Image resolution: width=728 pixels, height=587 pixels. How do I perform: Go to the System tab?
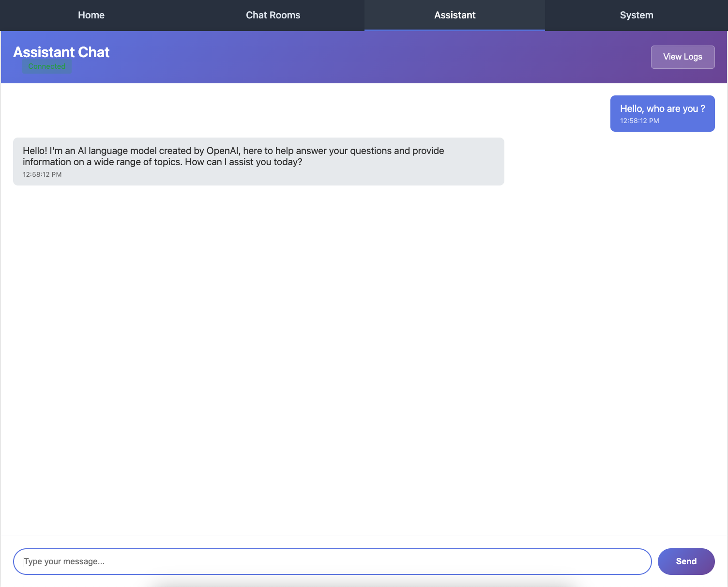click(x=637, y=15)
